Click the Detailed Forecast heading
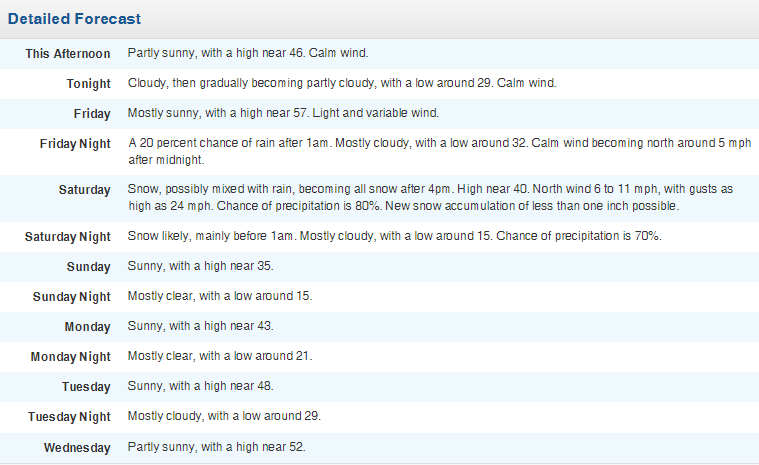 (x=76, y=19)
